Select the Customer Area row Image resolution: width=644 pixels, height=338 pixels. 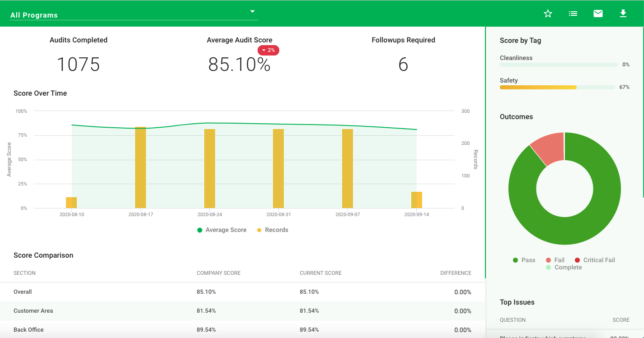pos(243,311)
